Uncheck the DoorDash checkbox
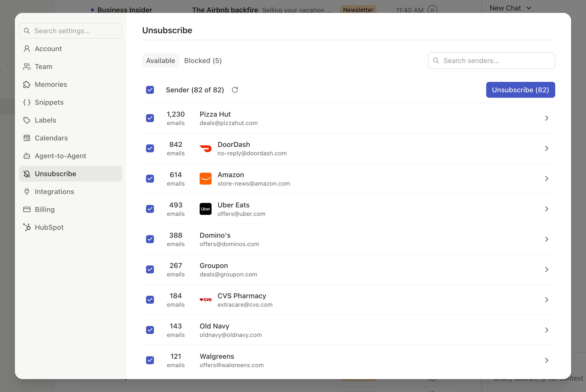Screen dimensions: 586x392 click(150, 148)
